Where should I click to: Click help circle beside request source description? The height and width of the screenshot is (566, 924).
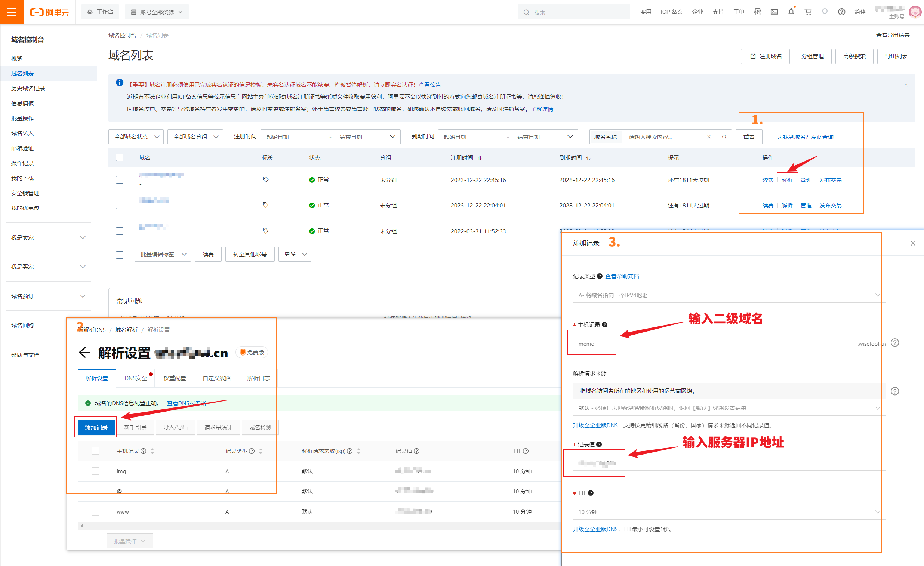tap(895, 391)
